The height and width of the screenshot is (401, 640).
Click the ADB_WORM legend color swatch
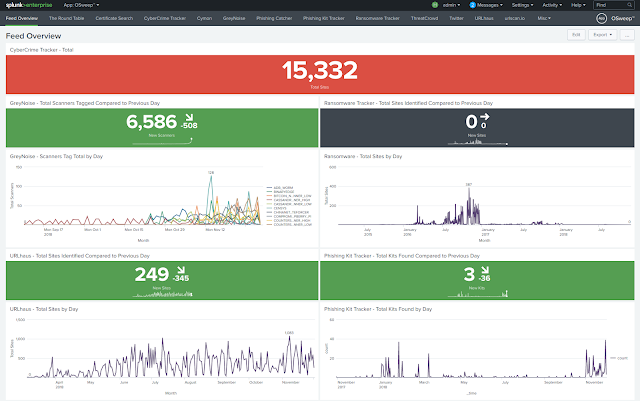(x=269, y=188)
